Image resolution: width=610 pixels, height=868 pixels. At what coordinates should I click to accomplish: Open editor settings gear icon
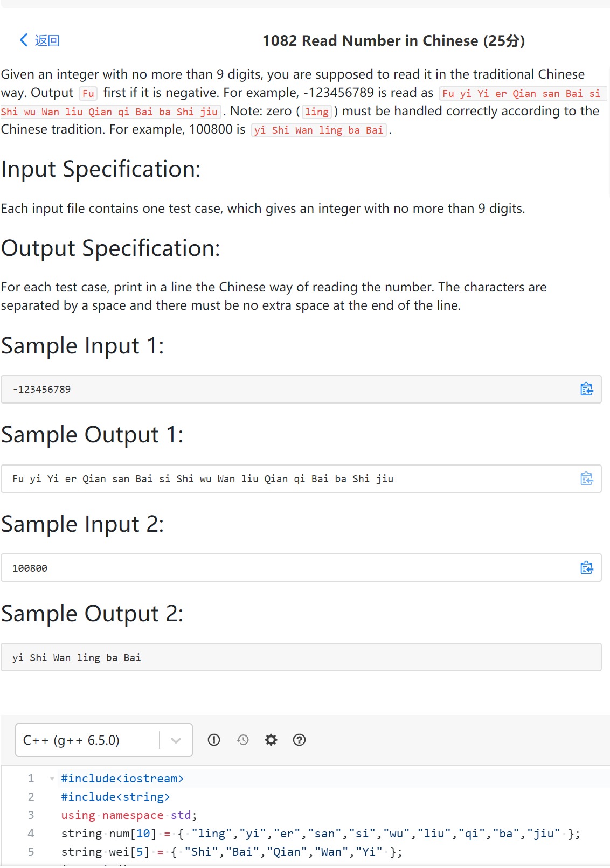(x=271, y=740)
